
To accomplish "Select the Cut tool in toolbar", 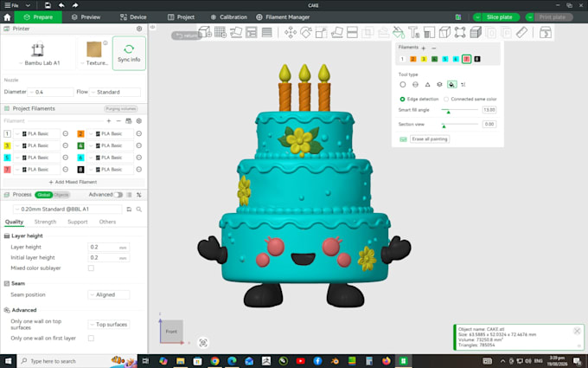I will point(352,32).
